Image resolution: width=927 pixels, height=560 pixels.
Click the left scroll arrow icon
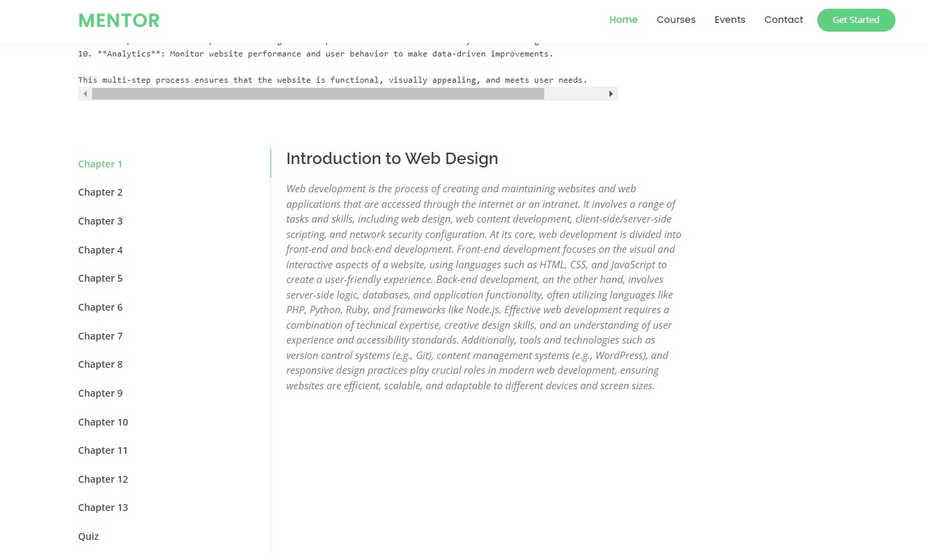85,94
